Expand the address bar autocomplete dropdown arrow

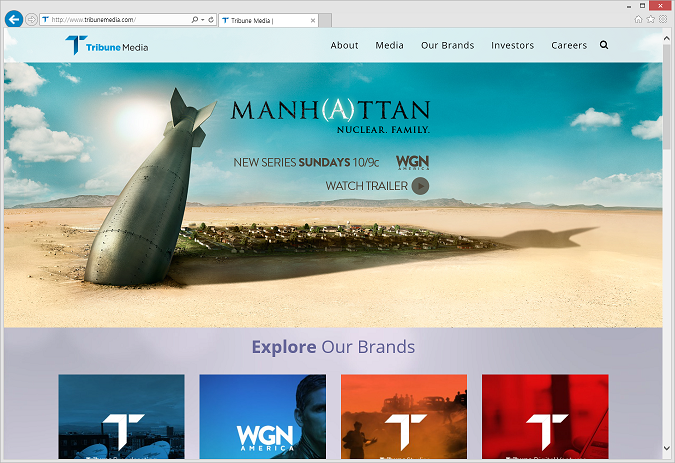[203, 20]
